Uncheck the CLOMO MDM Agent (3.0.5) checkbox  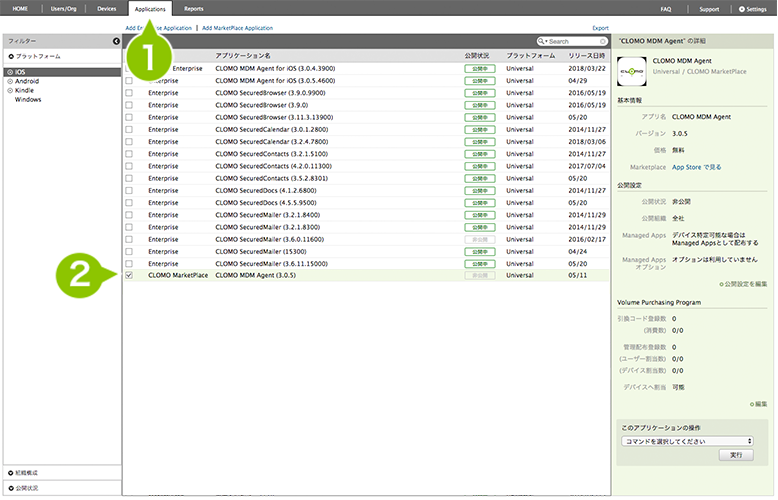point(129,275)
